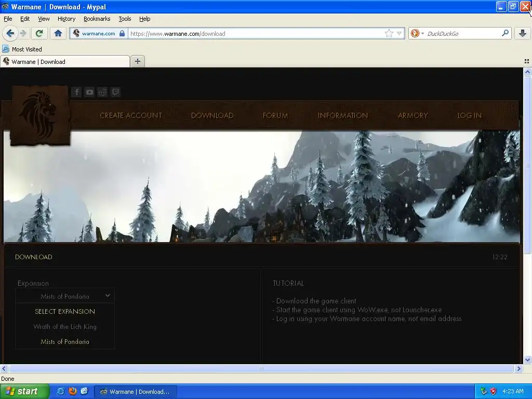This screenshot has width=532, height=399.
Task: Click the Warmane lion logo
Action: coord(40,116)
